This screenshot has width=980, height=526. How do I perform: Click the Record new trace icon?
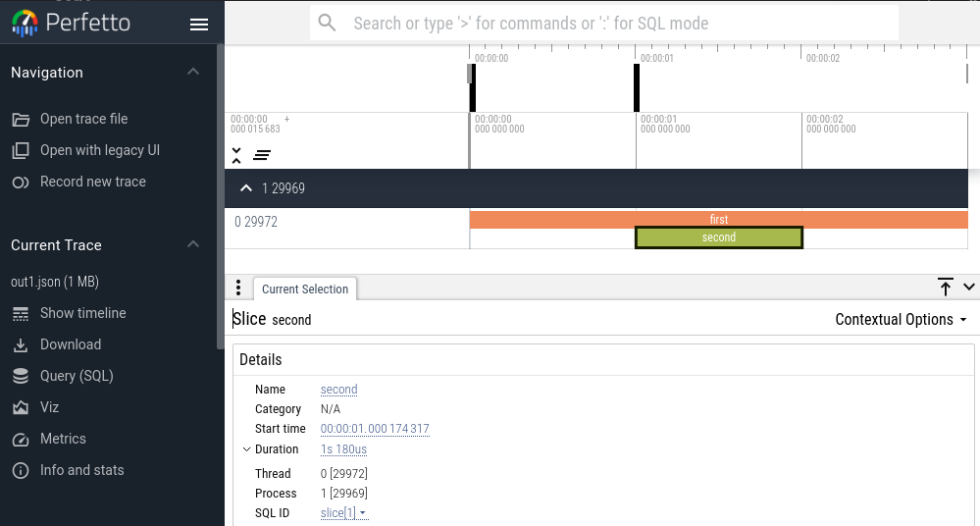21,182
